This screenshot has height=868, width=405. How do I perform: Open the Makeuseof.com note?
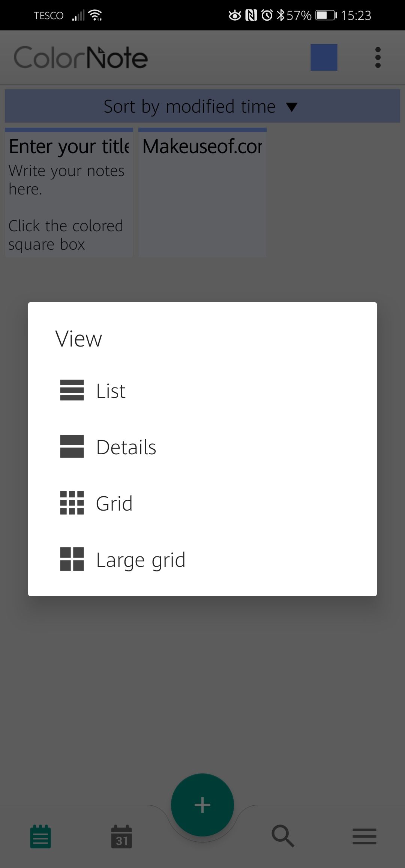202,193
